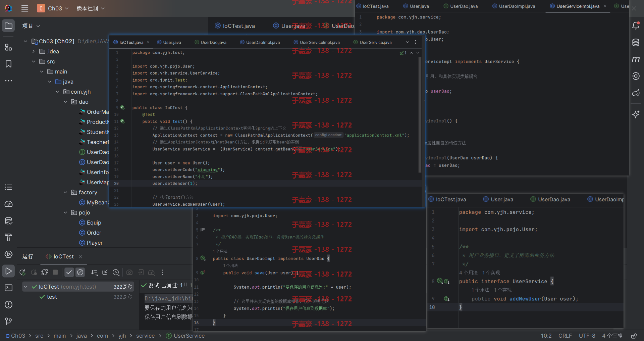
Task: Collapse the main folder
Action: coord(42,71)
